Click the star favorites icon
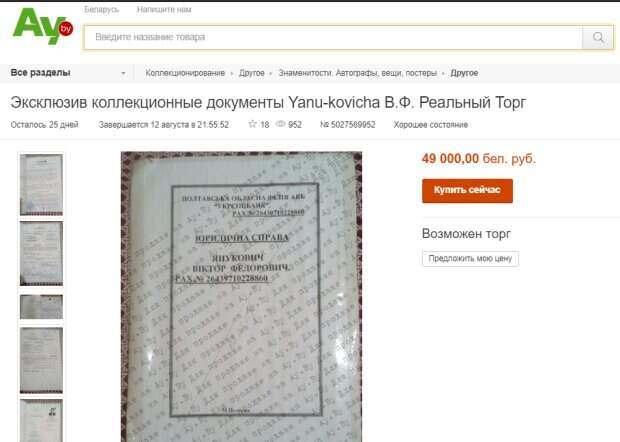This screenshot has width=620, height=442. pyautogui.click(x=252, y=124)
